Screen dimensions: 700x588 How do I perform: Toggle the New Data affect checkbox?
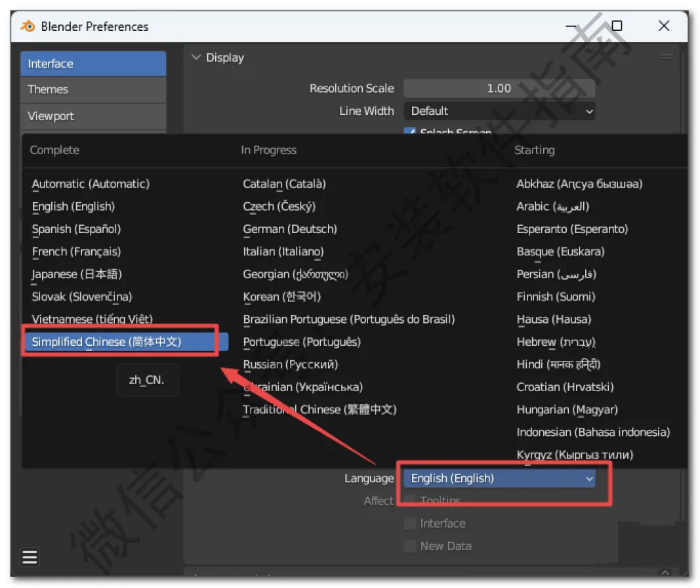click(x=409, y=545)
